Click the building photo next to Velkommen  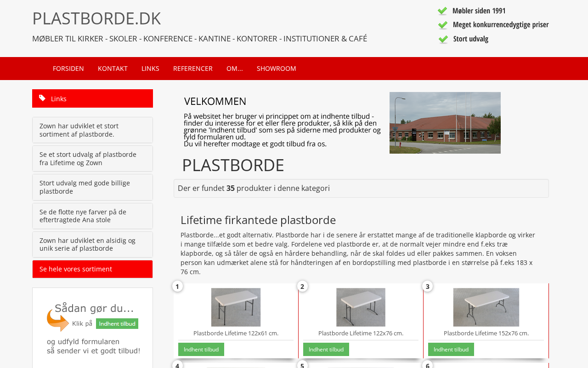click(445, 123)
